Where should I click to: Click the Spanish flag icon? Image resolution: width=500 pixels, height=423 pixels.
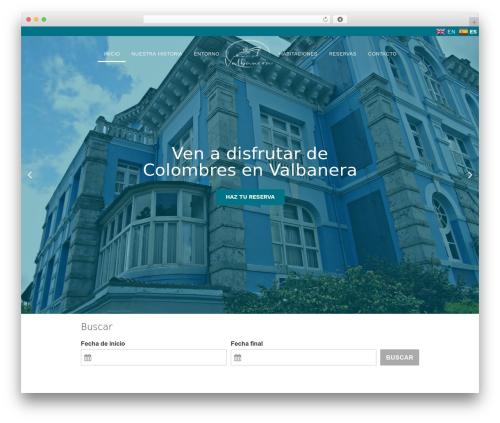[463, 32]
